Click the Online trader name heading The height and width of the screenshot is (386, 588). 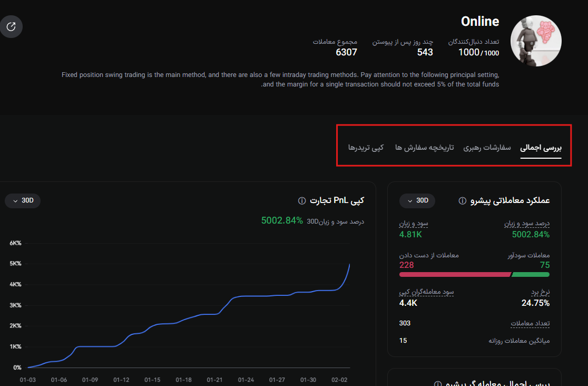click(479, 22)
